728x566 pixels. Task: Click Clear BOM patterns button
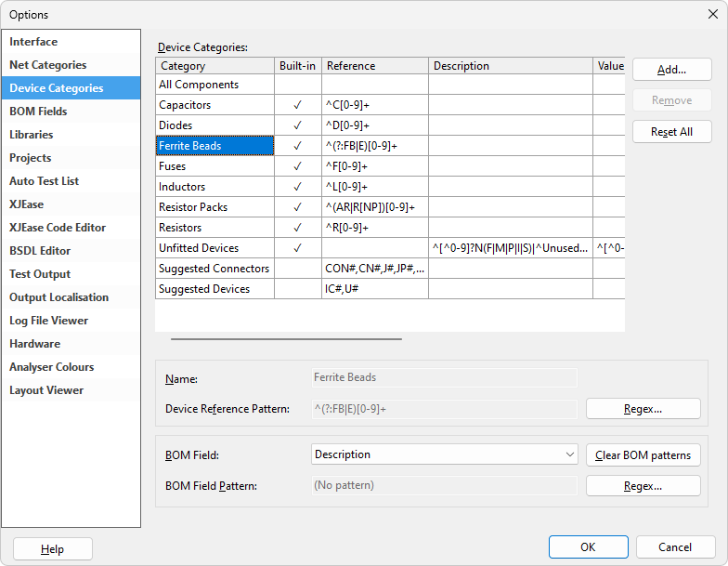click(x=643, y=455)
